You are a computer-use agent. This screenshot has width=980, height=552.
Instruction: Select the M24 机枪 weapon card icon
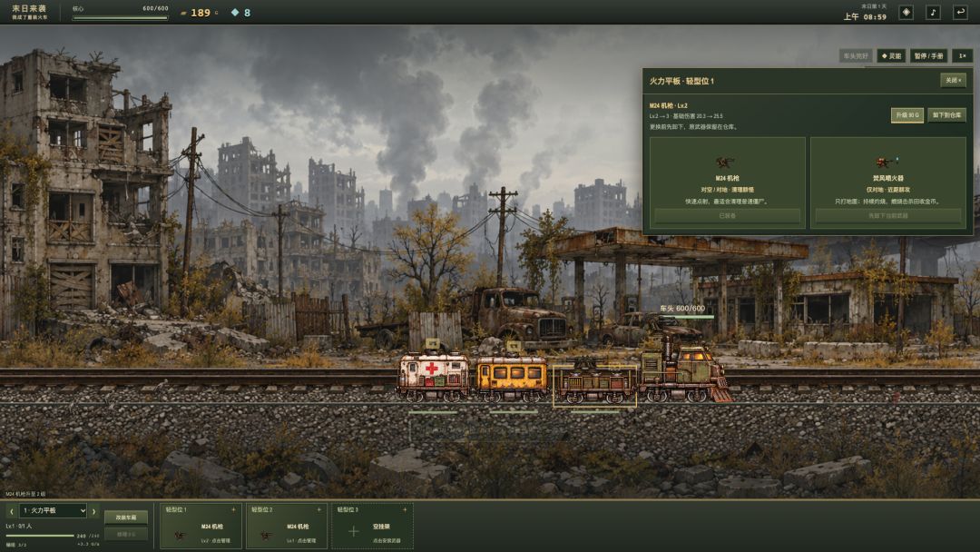[x=725, y=163]
